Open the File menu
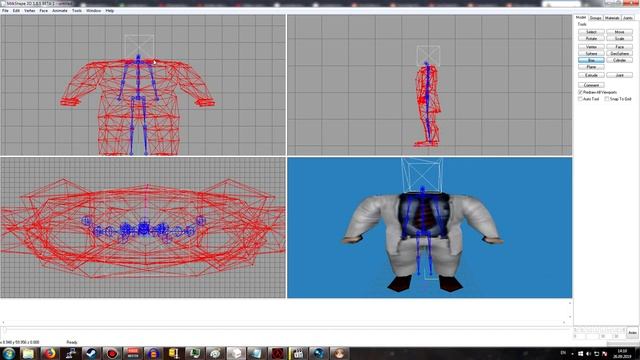Screen dimensions: 640x360 5,11
